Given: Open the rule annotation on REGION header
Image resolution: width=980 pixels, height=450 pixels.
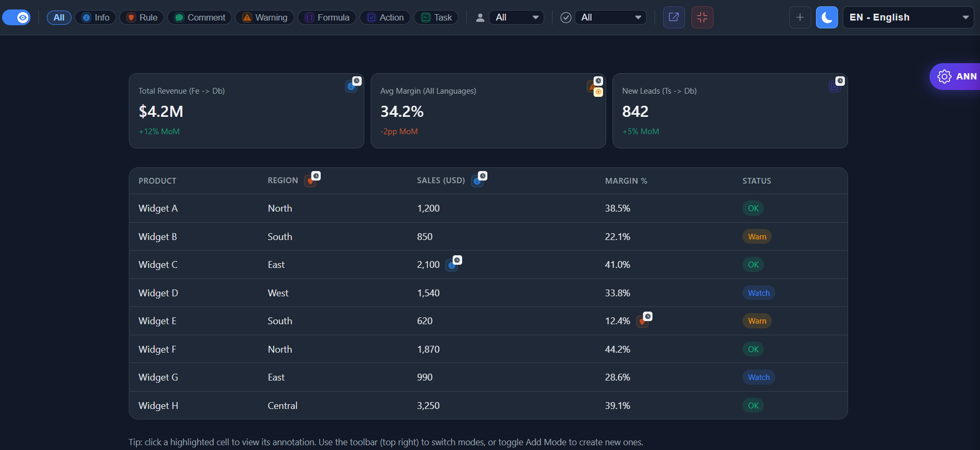Looking at the screenshot, I should (x=310, y=181).
